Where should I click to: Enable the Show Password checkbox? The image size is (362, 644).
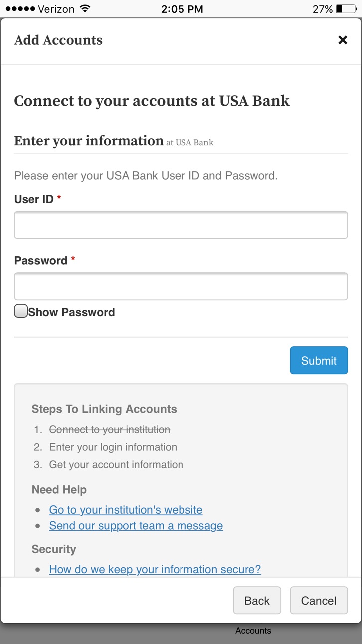(x=21, y=311)
